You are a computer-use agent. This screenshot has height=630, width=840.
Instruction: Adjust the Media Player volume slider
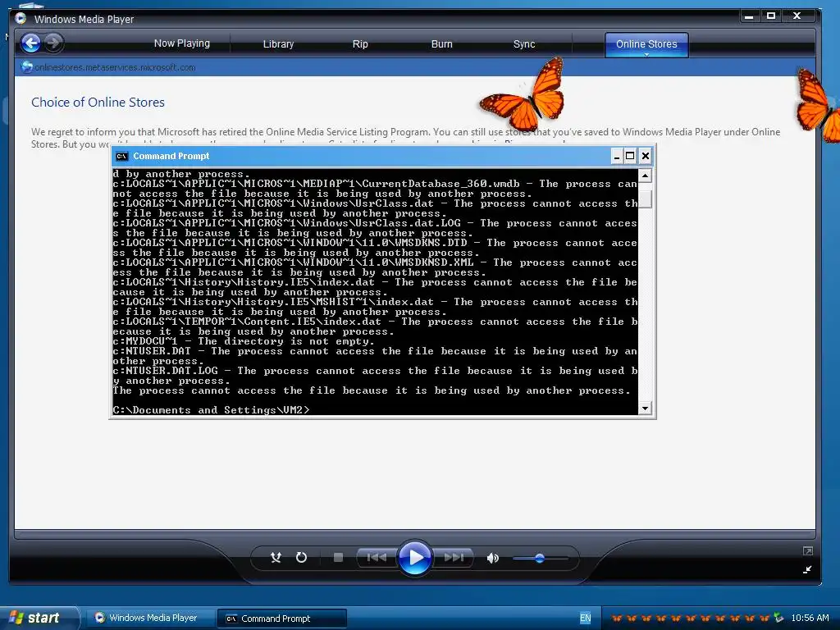coord(540,558)
